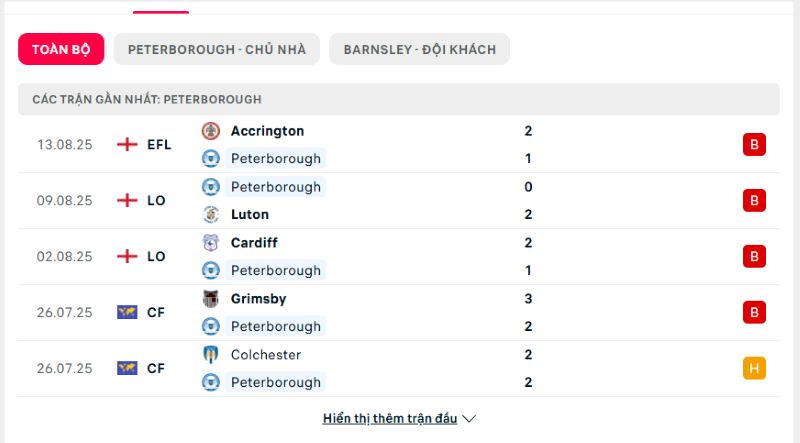
Task: Click the Peterborough crest in the Luton match
Action: coord(211,187)
